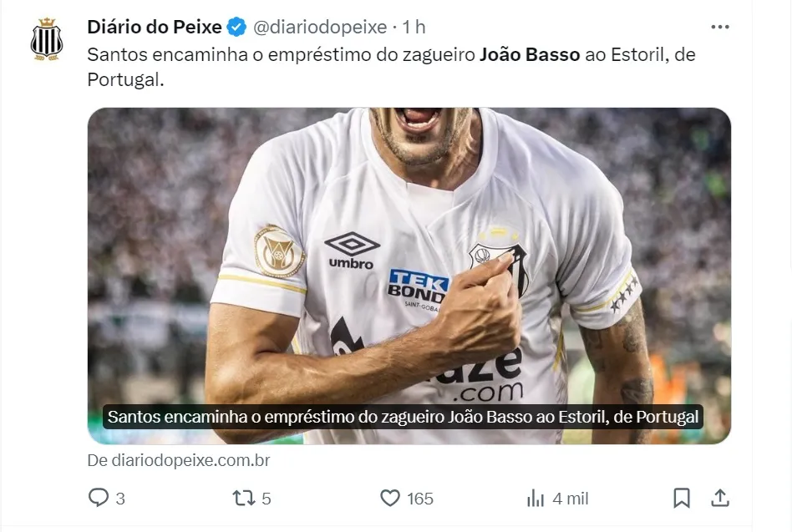
Task: Click the headline caption overlay on image
Action: (x=403, y=417)
